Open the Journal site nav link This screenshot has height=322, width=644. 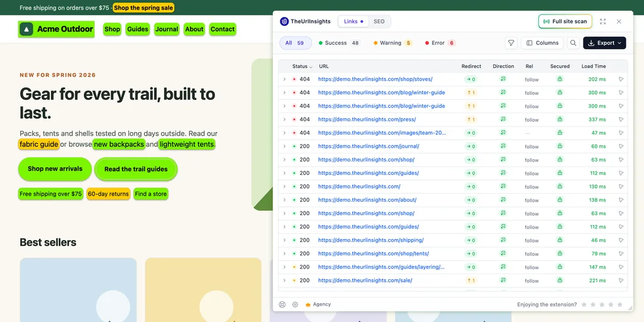(167, 29)
